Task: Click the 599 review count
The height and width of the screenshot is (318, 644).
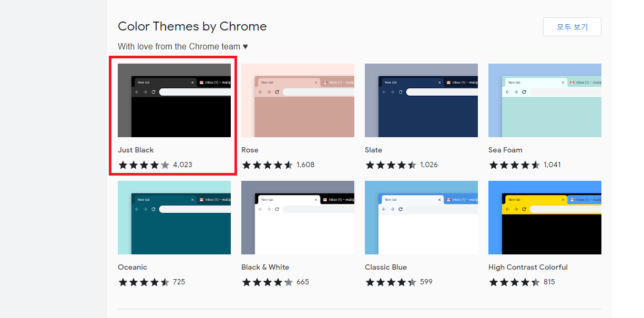Action: point(426,282)
